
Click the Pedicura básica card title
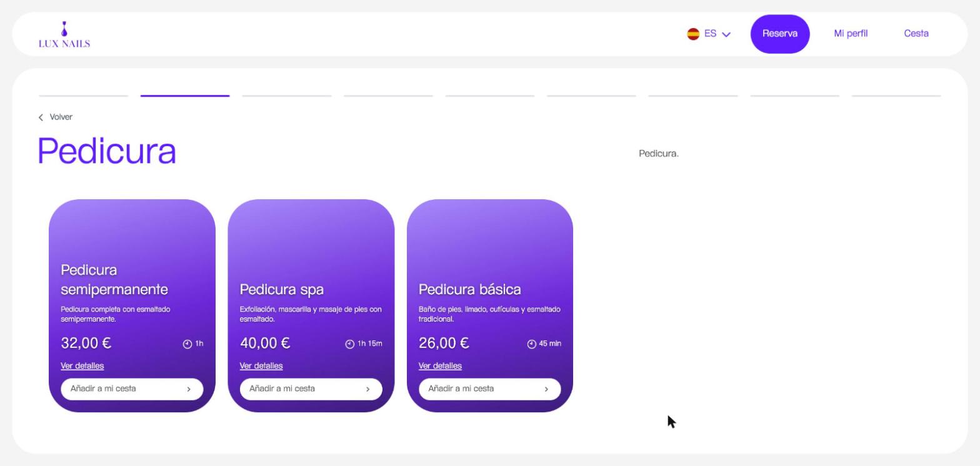[469, 289]
